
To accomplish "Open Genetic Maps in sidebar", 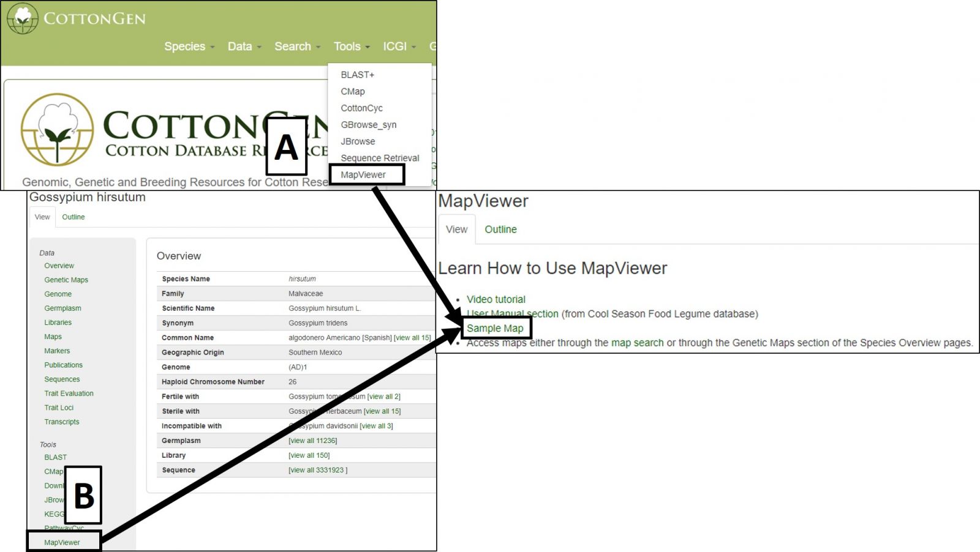I will [66, 280].
